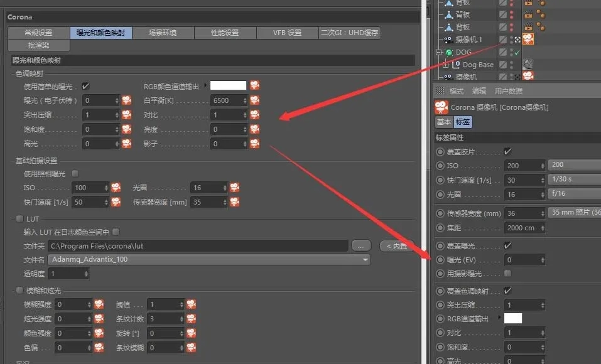Click the Dog Base layer object icon
The height and width of the screenshot is (364, 601).
tap(456, 65)
